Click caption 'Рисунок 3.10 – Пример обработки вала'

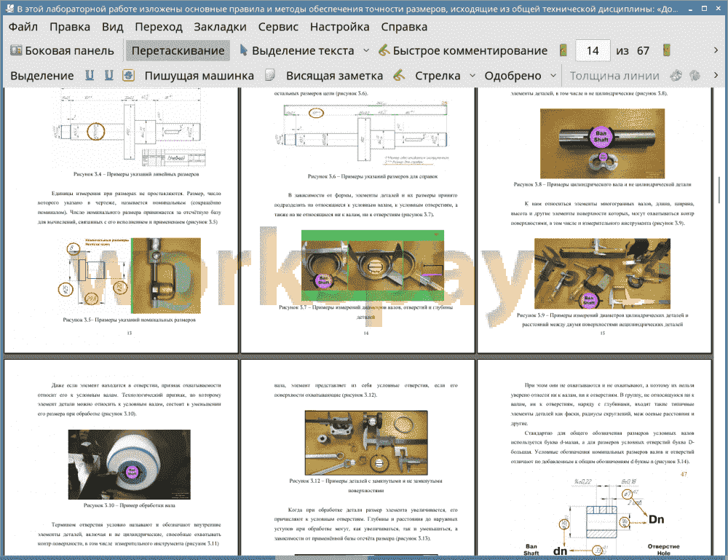click(129, 505)
